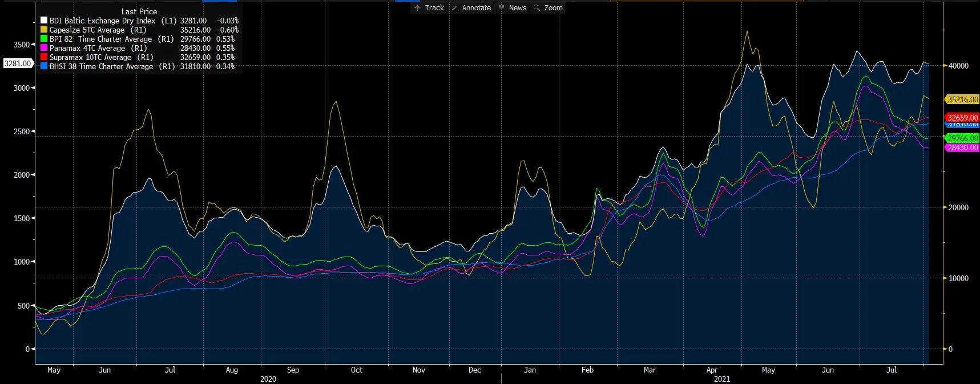Click the 'Last Price' legend header

coord(139,11)
